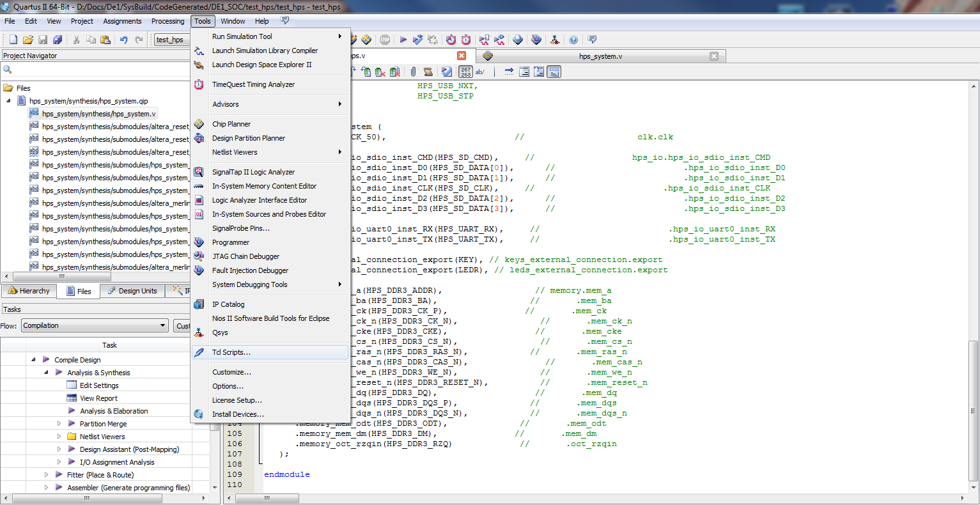This screenshot has width=980, height=505.
Task: Start compilation with the purple play icon
Action: coord(403,40)
